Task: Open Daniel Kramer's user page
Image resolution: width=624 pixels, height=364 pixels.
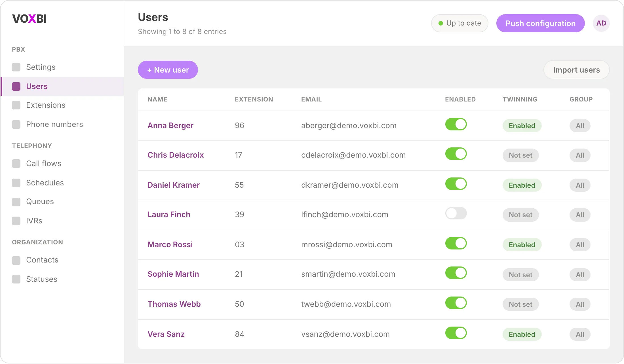Action: click(x=174, y=185)
